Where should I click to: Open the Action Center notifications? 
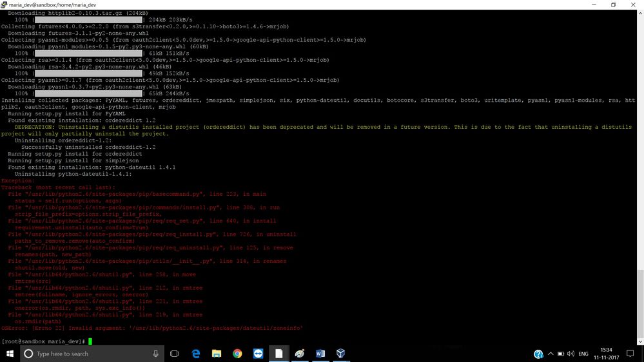point(630,354)
